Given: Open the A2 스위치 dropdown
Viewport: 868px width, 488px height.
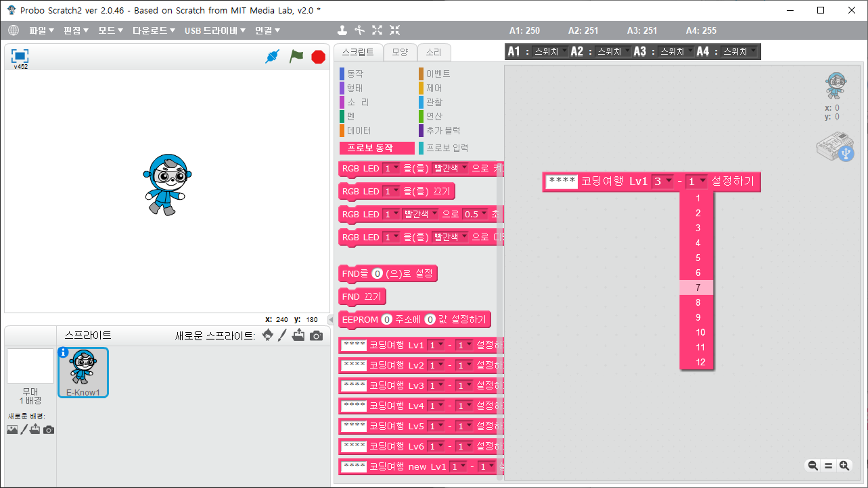Looking at the screenshot, I should 613,51.
